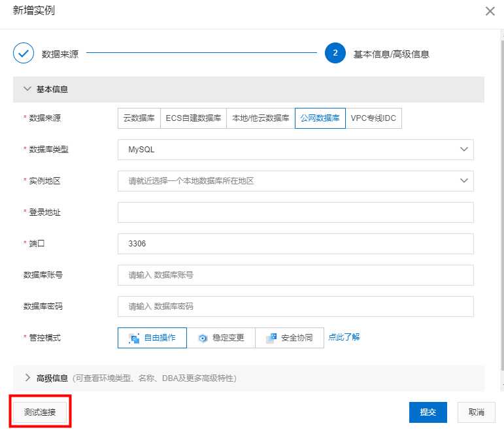This screenshot has width=504, height=432.
Task: Expand the 高级信息 section
Action: pos(27,378)
